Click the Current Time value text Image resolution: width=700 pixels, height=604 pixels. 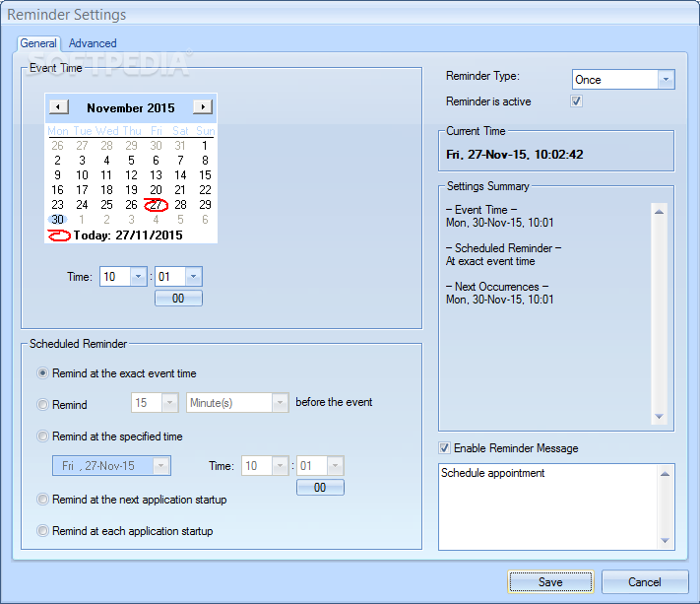tap(515, 155)
